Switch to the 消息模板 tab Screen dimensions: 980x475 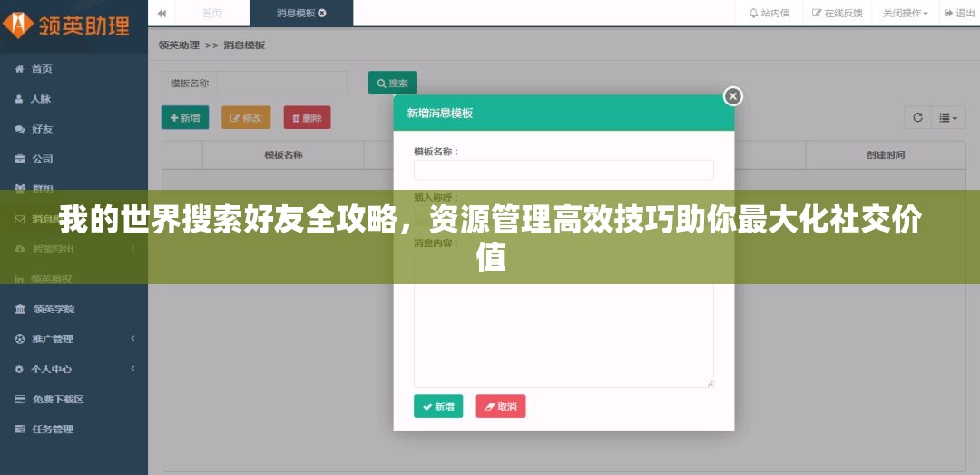[296, 13]
